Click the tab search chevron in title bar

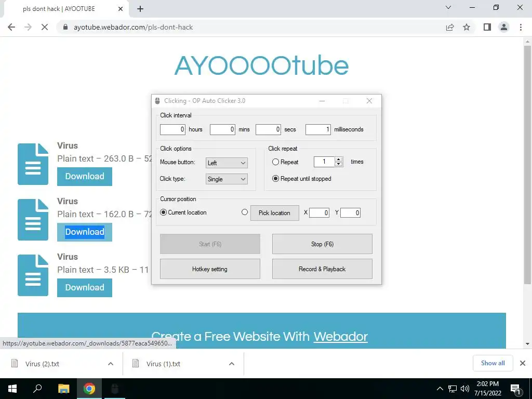pos(448,7)
